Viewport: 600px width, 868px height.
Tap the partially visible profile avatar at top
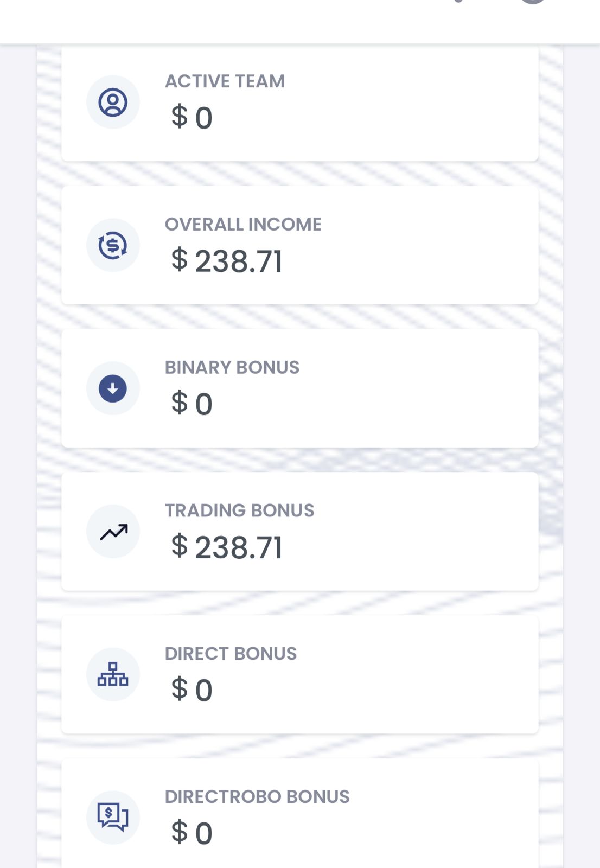click(x=533, y=2)
